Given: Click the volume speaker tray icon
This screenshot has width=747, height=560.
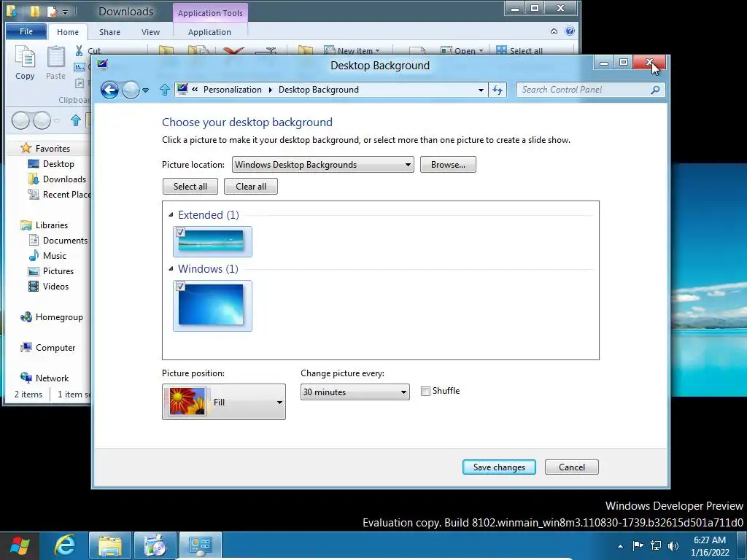Looking at the screenshot, I should coord(673,545).
